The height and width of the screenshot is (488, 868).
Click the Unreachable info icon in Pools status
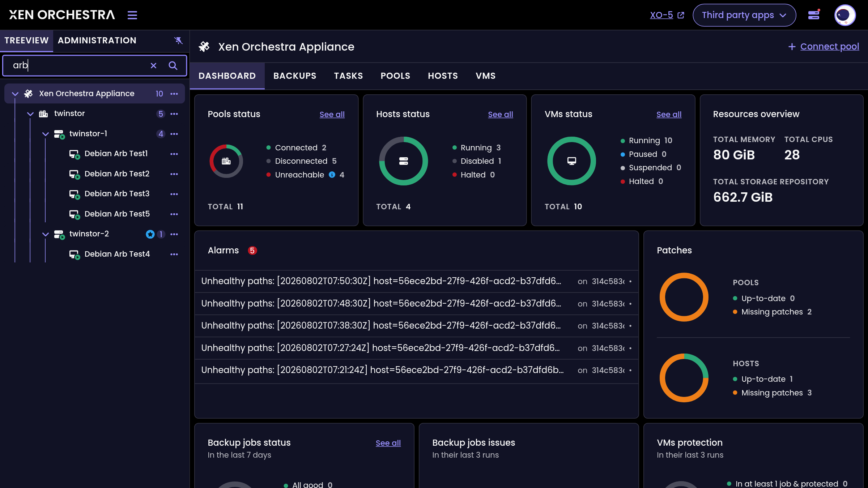[x=332, y=175]
